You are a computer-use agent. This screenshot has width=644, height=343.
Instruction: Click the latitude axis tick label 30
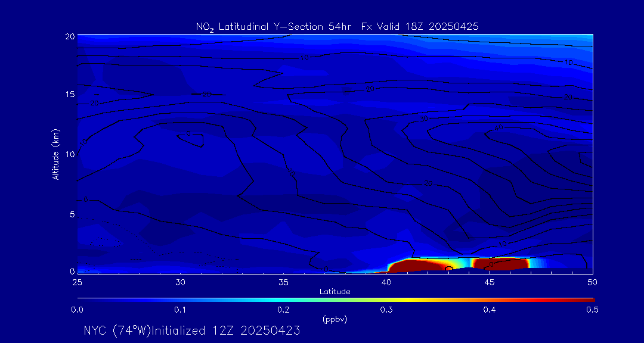tap(180, 282)
